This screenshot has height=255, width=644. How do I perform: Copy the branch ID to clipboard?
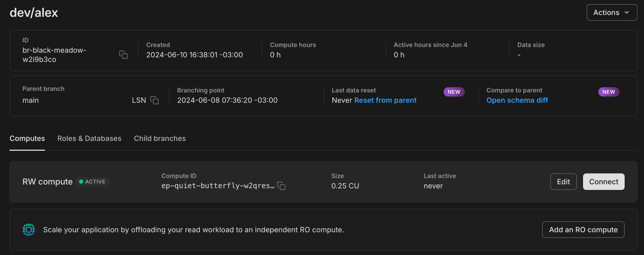(123, 55)
